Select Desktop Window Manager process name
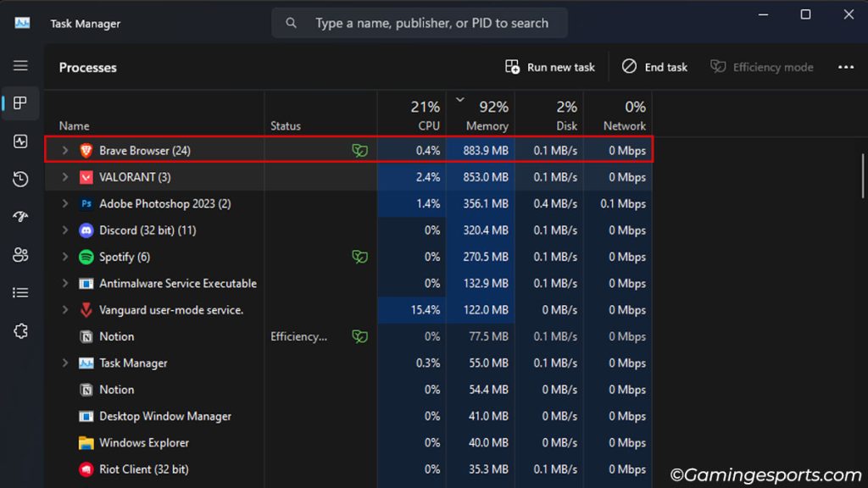868x488 pixels. point(165,416)
